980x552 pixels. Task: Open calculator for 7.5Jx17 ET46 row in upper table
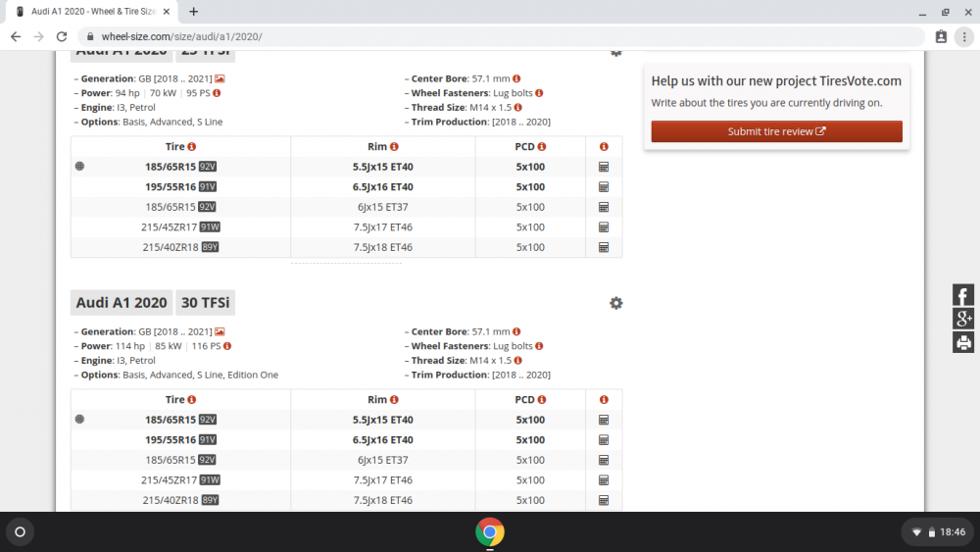pyautogui.click(x=603, y=226)
